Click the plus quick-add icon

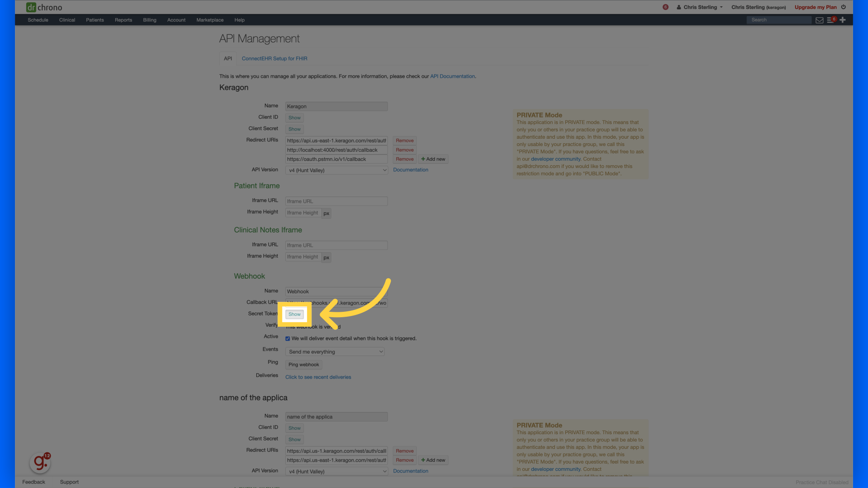pyautogui.click(x=843, y=20)
